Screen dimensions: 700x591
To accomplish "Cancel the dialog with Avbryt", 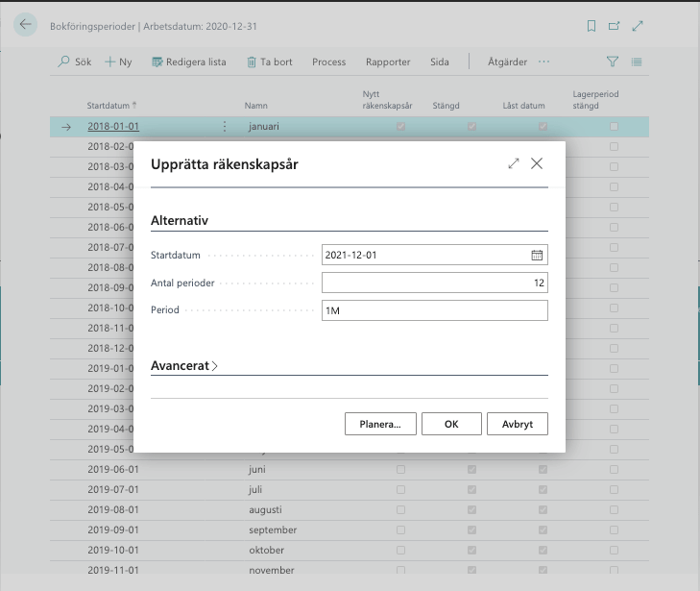I will [x=518, y=424].
